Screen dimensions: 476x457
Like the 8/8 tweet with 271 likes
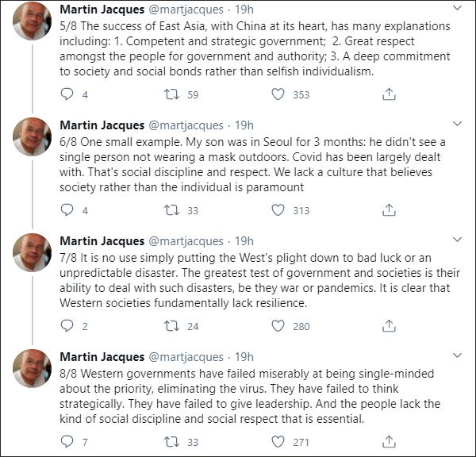tap(278, 442)
